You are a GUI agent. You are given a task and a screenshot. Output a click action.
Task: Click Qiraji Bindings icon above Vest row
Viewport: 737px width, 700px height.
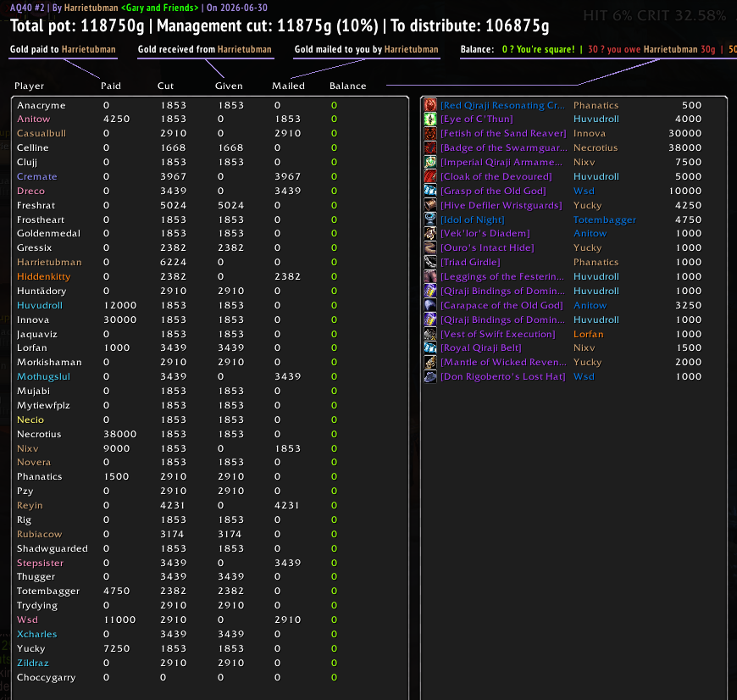pyautogui.click(x=430, y=319)
